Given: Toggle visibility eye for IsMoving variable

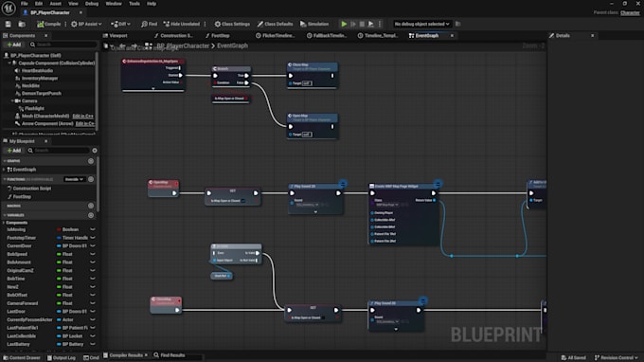Looking at the screenshot, I should pos(93,229).
